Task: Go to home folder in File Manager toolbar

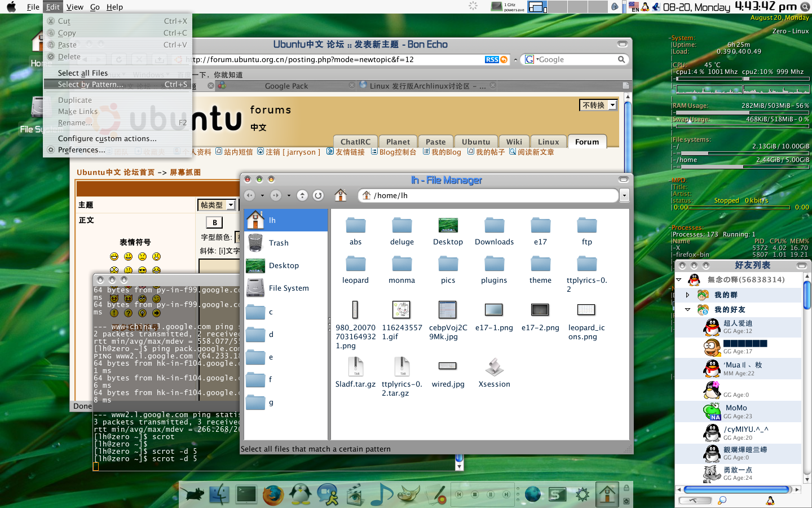Action: [x=341, y=195]
